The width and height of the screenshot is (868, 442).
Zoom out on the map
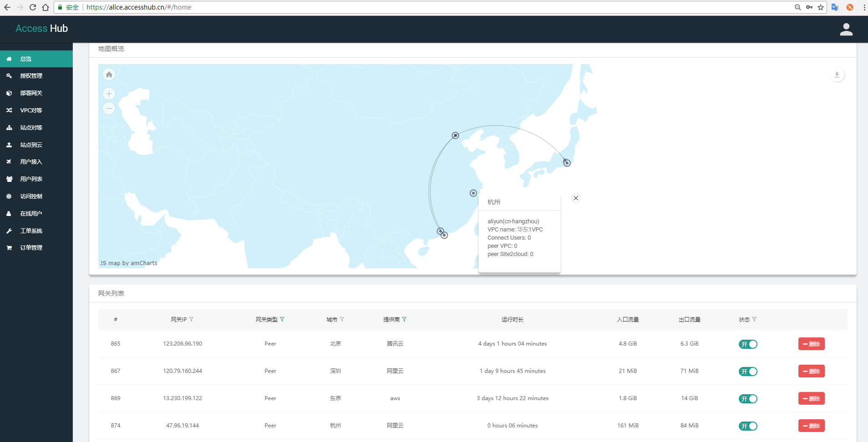click(x=109, y=108)
